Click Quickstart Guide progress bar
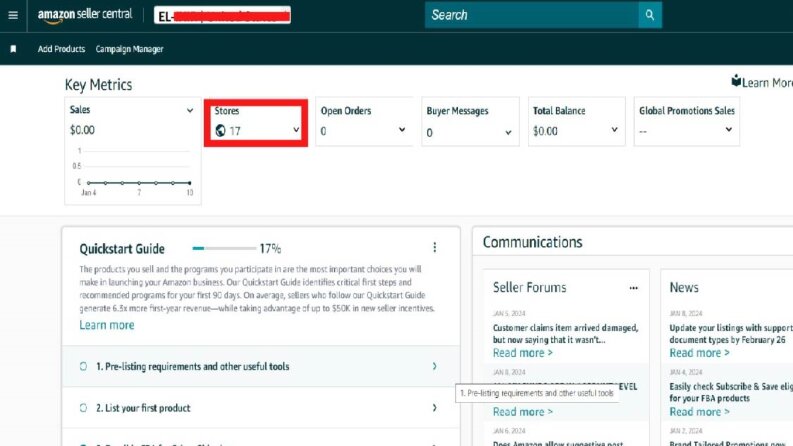 tap(224, 248)
